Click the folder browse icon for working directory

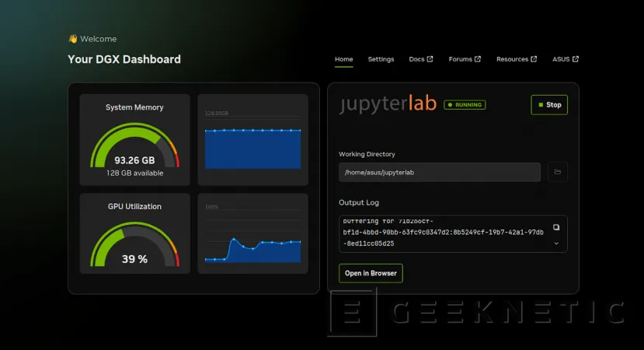click(x=557, y=172)
